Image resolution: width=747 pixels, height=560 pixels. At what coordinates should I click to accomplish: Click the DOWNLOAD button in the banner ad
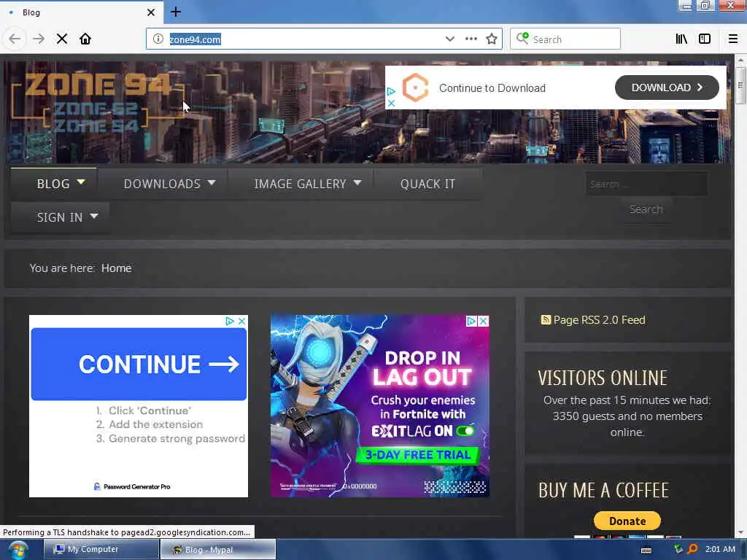click(x=667, y=87)
